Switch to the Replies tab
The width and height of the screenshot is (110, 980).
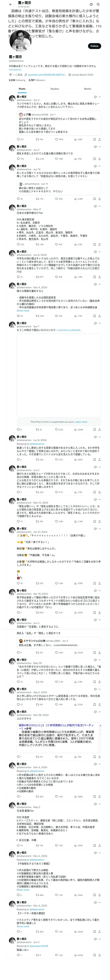pyautogui.click(x=55, y=89)
